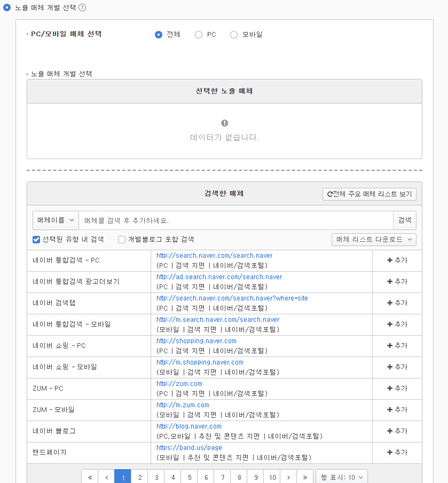The height and width of the screenshot is (483, 448).
Task: Open http://zum.com link
Action: (x=179, y=384)
